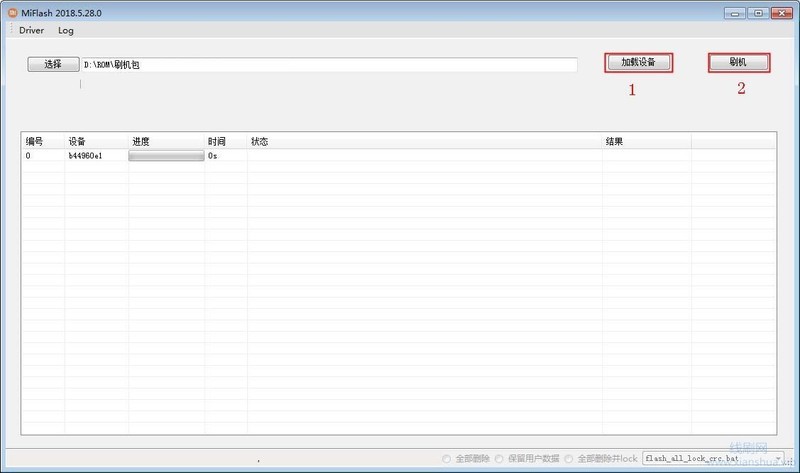Maximize the MiFlash window

point(758,13)
